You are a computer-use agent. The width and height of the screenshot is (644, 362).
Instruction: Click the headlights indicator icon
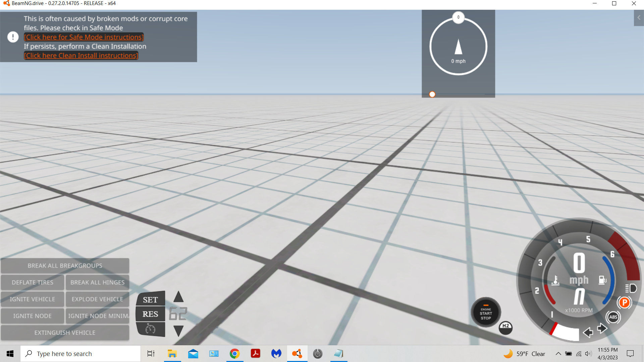pyautogui.click(x=631, y=288)
